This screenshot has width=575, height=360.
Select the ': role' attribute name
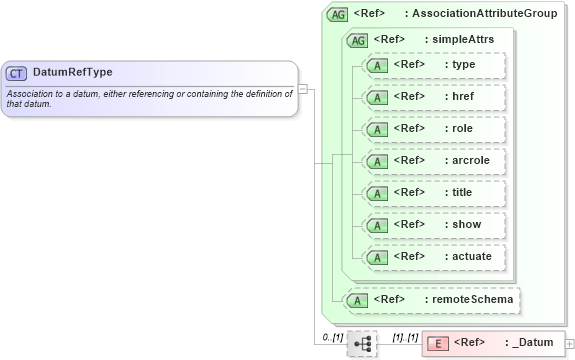(x=458, y=128)
